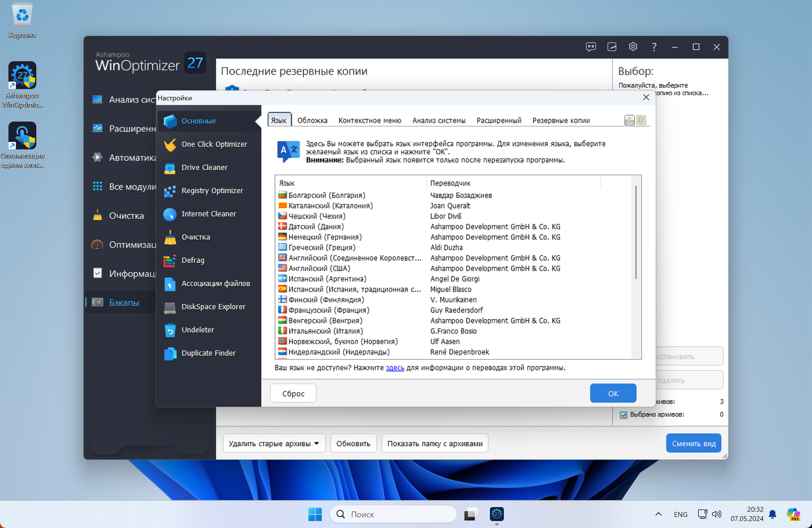Open the Резервные копии tab
This screenshot has width=812, height=528.
(x=561, y=121)
